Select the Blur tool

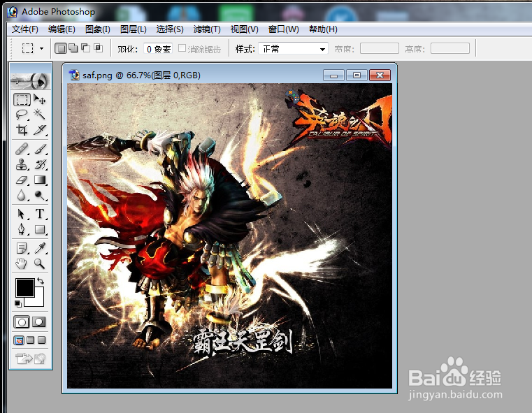point(22,195)
